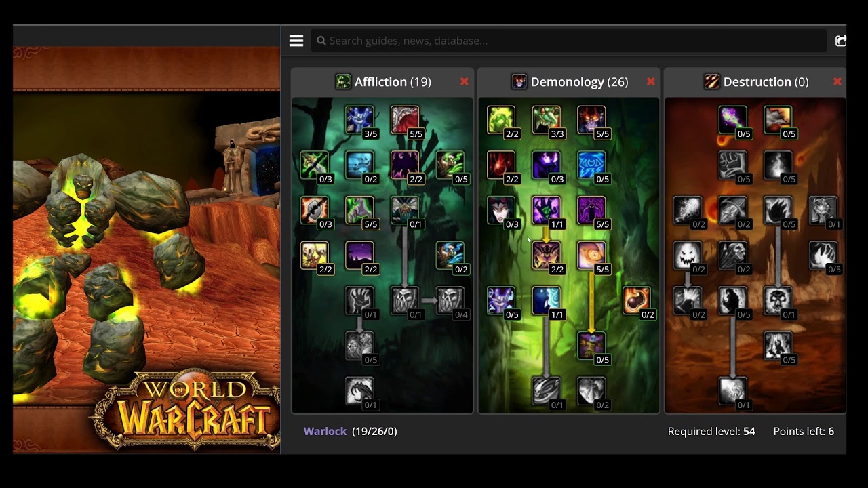Click the Ruin talent with skull icon (0/1)
This screenshot has height=488, width=868.
pyautogui.click(x=778, y=301)
